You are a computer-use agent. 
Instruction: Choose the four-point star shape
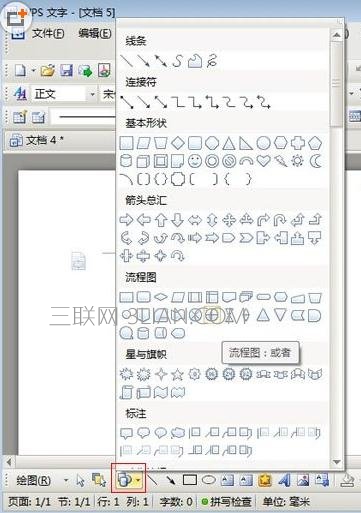point(161,375)
